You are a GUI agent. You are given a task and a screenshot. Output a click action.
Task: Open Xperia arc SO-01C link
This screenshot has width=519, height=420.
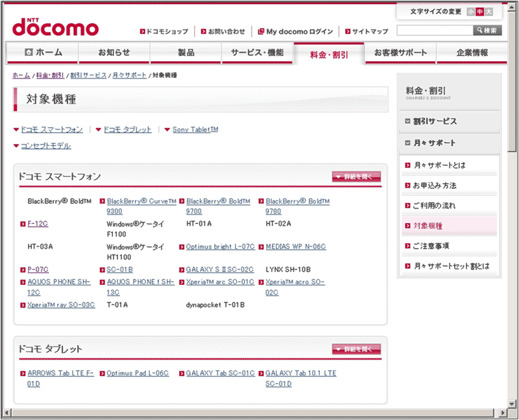220,282
